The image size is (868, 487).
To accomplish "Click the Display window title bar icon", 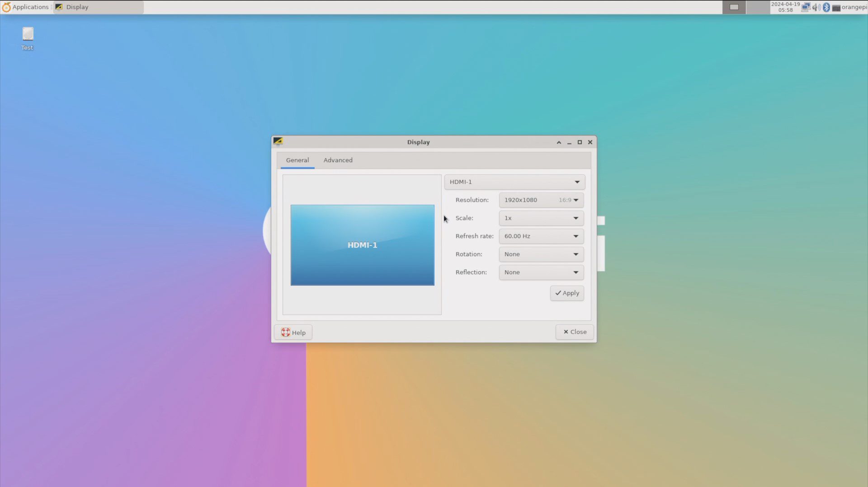I will click(x=278, y=142).
